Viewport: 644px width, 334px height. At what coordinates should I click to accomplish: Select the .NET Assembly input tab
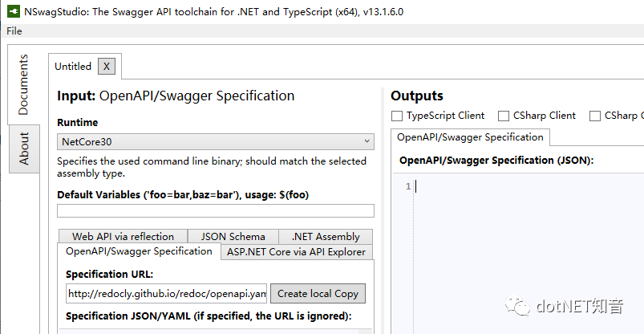pos(326,237)
